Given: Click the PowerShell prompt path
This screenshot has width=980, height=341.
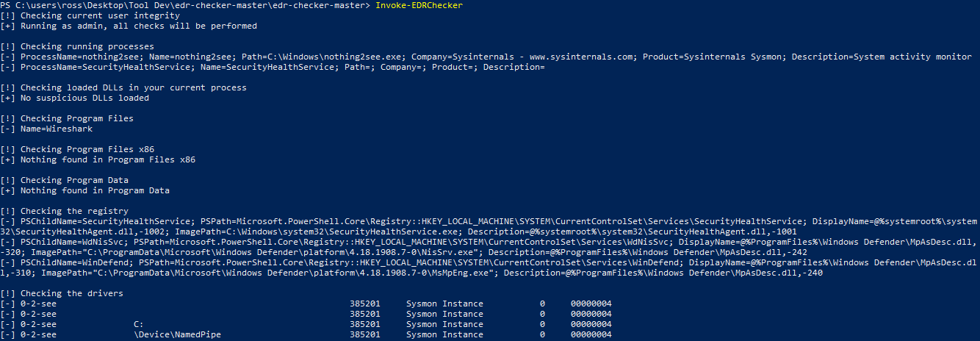Looking at the screenshot, I should click(185, 5).
